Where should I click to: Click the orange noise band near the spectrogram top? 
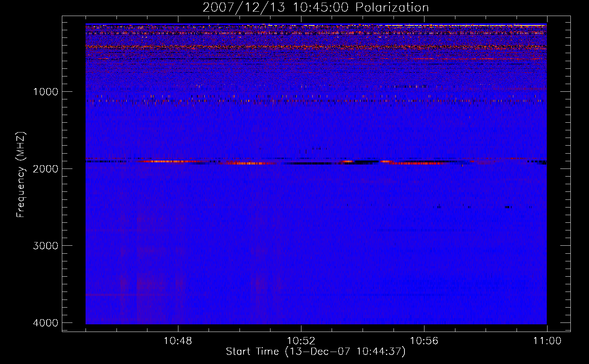pyautogui.click(x=316, y=47)
